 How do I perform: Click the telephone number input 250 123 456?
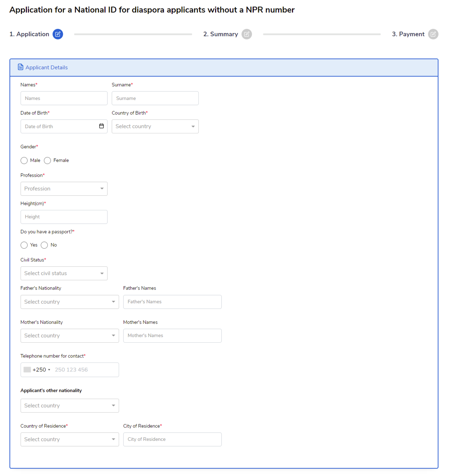(85, 370)
